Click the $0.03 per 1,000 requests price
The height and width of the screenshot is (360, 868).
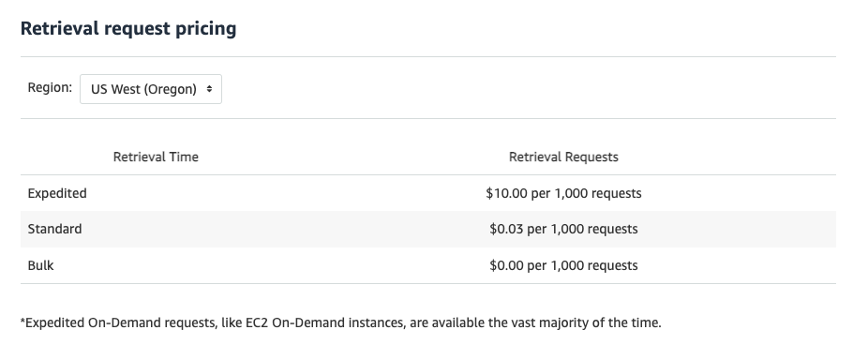point(563,230)
